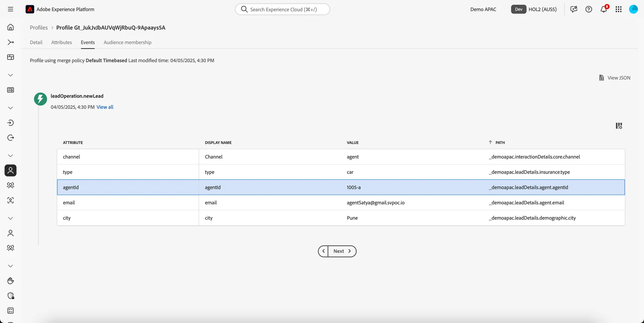Open the Home icon in sidebar

click(10, 27)
